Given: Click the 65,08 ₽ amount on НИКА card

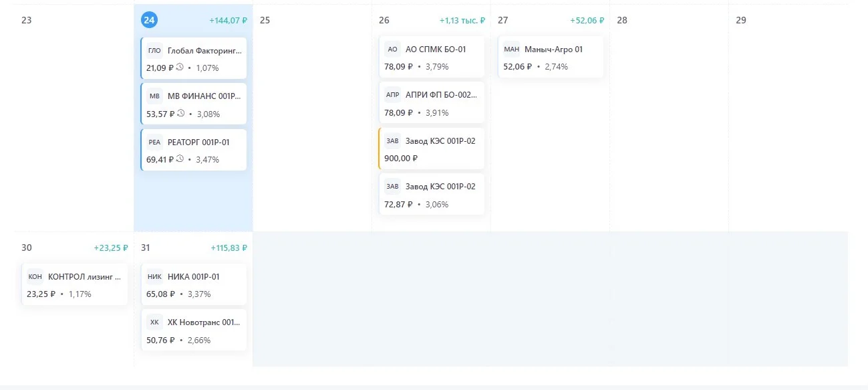Looking at the screenshot, I should tap(160, 294).
